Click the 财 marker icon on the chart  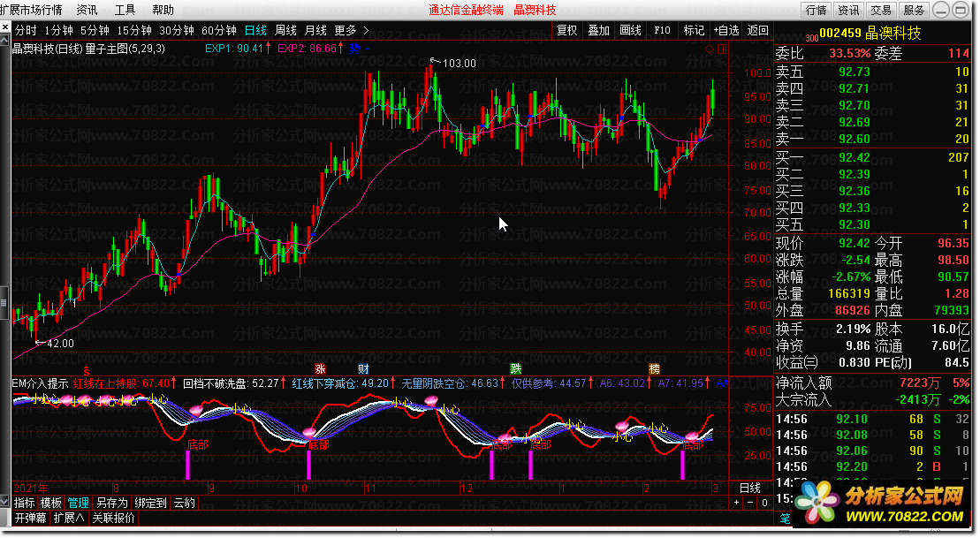tap(363, 368)
